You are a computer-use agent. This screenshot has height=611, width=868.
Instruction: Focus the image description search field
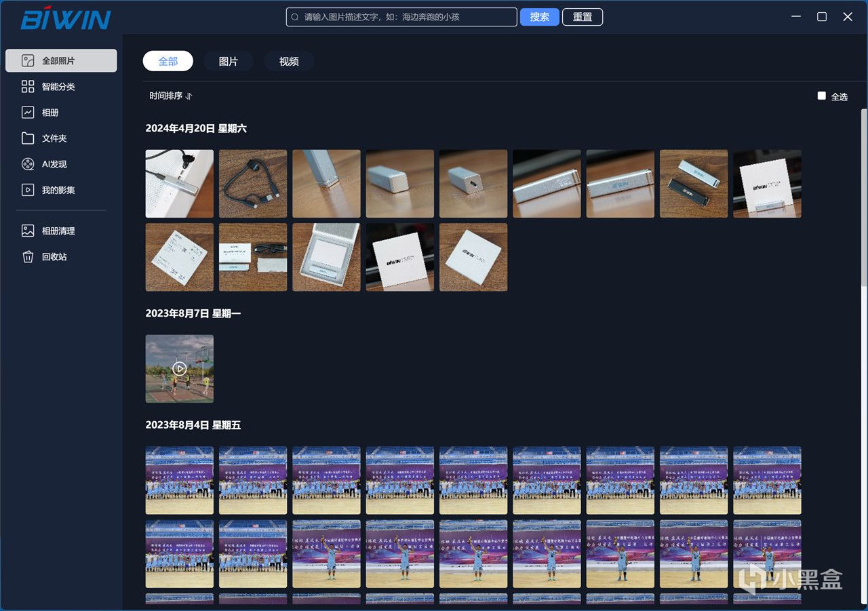click(x=401, y=17)
